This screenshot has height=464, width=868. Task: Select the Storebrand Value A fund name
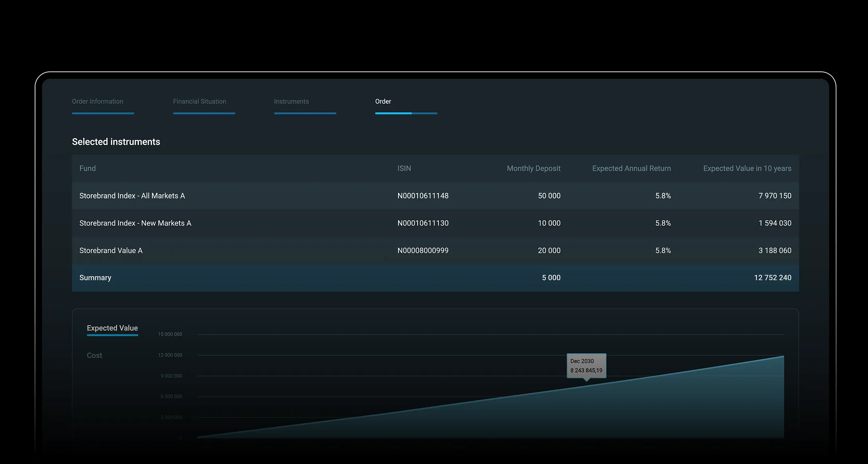click(111, 250)
